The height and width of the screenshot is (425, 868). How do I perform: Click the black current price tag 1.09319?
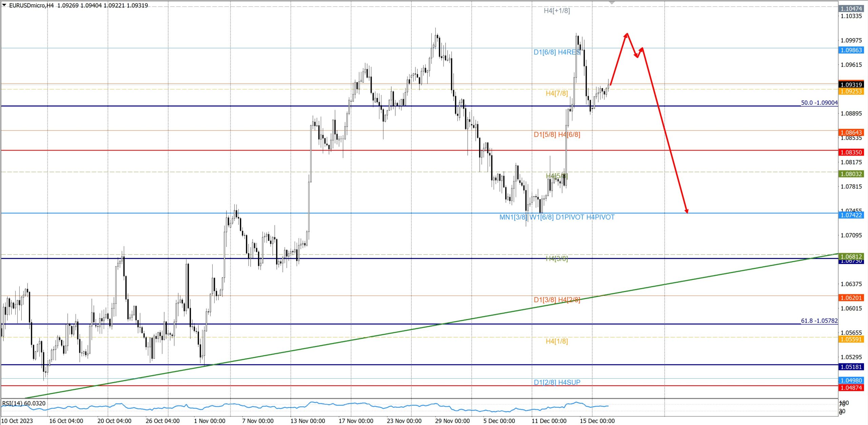(851, 85)
